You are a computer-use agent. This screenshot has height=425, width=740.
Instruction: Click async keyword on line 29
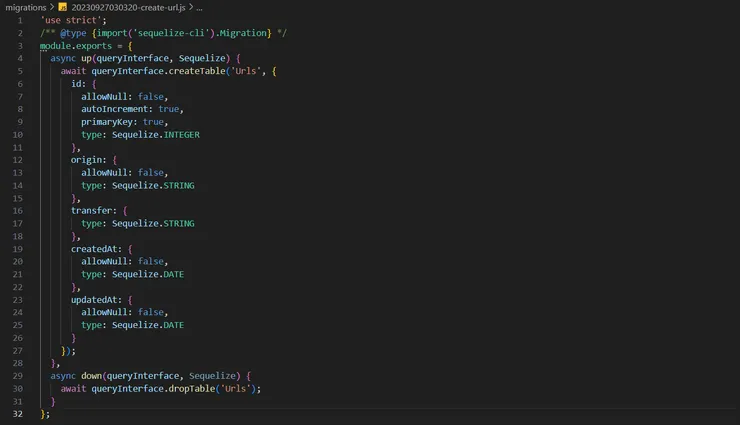point(63,376)
